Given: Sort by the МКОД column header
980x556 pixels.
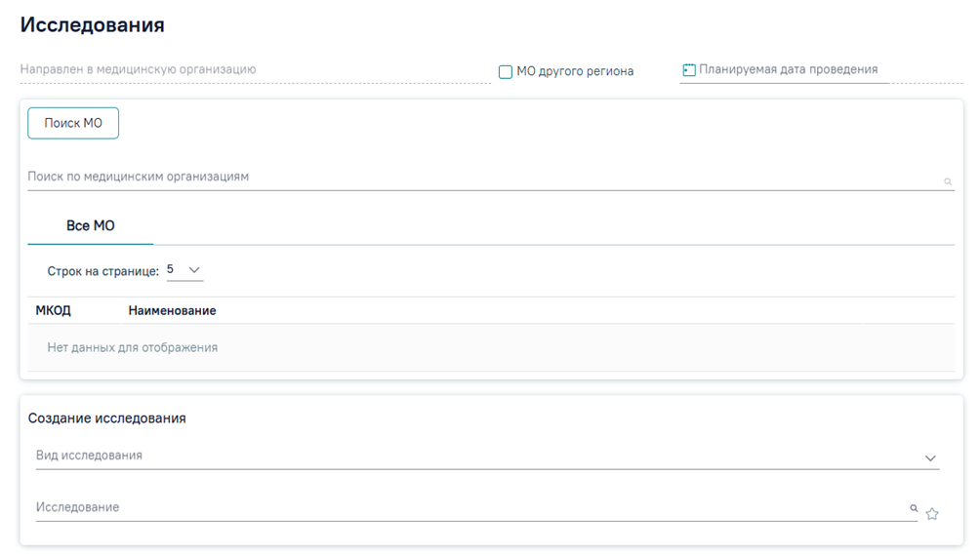Looking at the screenshot, I should pos(53,310).
